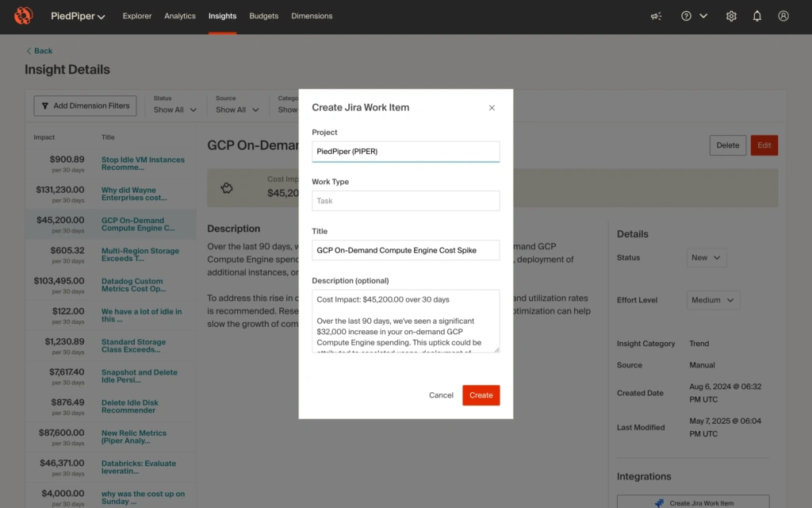The width and height of the screenshot is (812, 508).
Task: Click the Created Date value Aug 6, 2024
Action: point(725,393)
